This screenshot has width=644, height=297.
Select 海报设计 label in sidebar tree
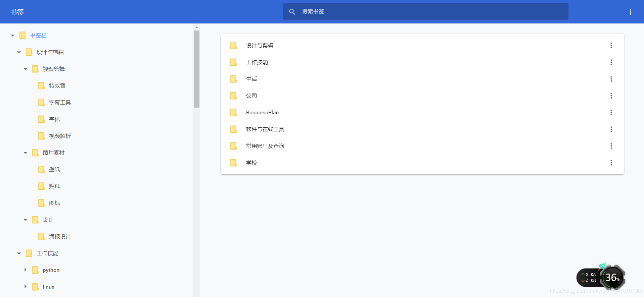[60, 236]
